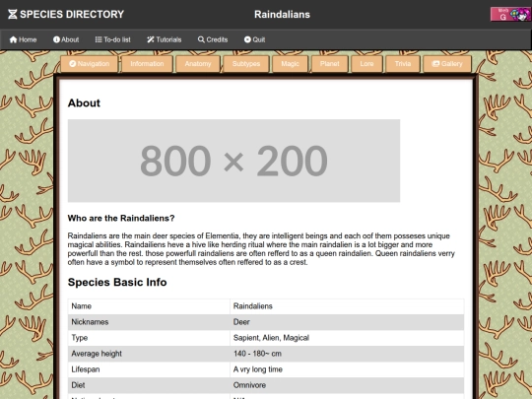
Task: Click the '140 - 180~ cm' cell
Action: tap(347, 354)
